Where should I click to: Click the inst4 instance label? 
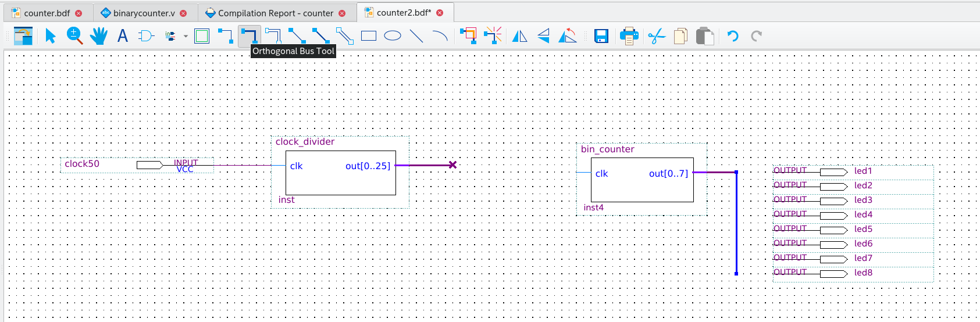[593, 207]
